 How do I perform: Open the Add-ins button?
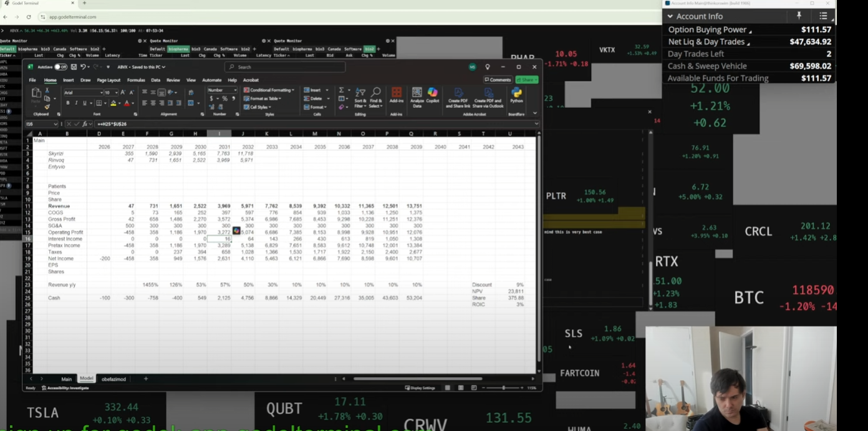click(396, 95)
